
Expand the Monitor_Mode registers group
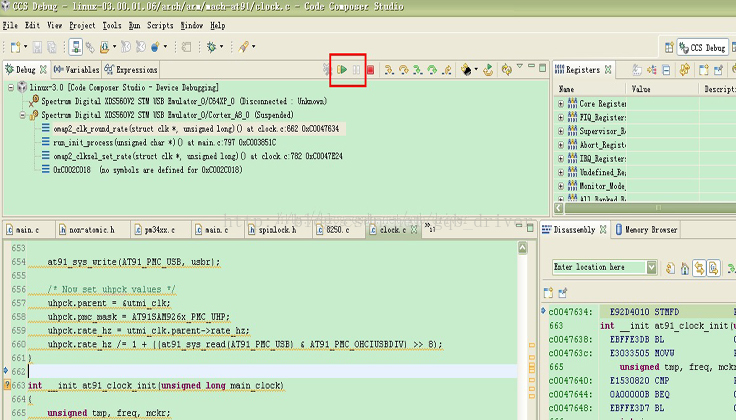coord(560,186)
